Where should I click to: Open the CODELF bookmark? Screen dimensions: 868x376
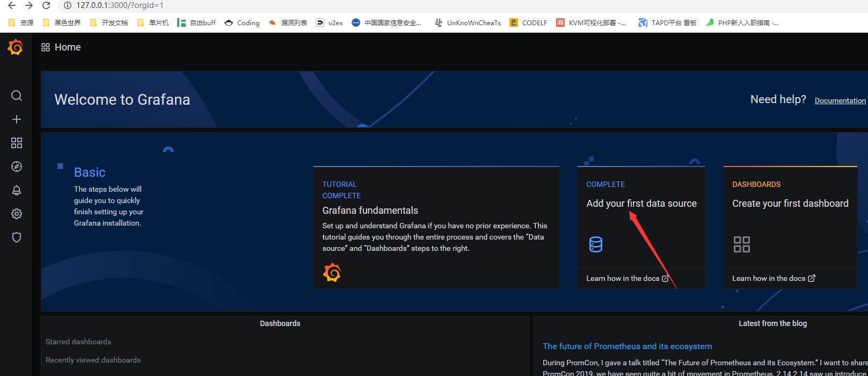click(x=529, y=23)
